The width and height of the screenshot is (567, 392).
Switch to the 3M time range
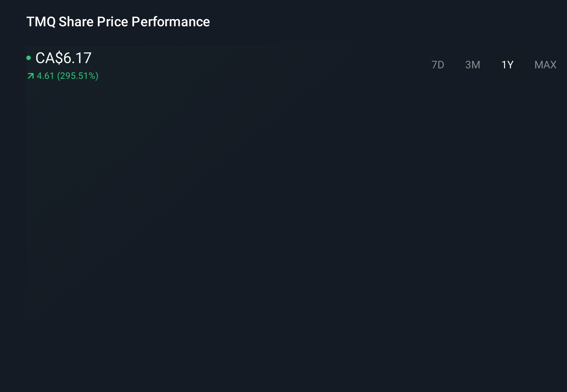click(x=472, y=65)
